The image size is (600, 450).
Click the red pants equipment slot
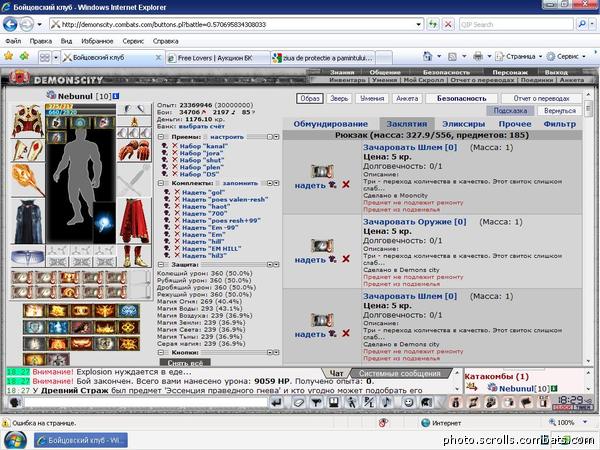(x=134, y=222)
